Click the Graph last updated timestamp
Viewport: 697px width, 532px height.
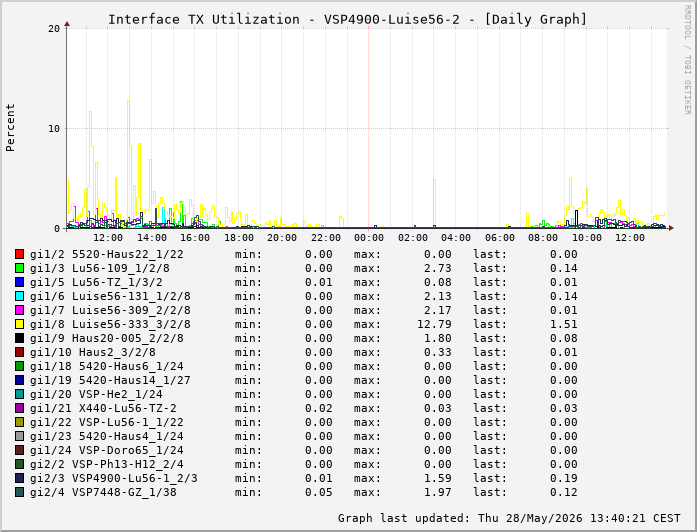[x=509, y=518]
